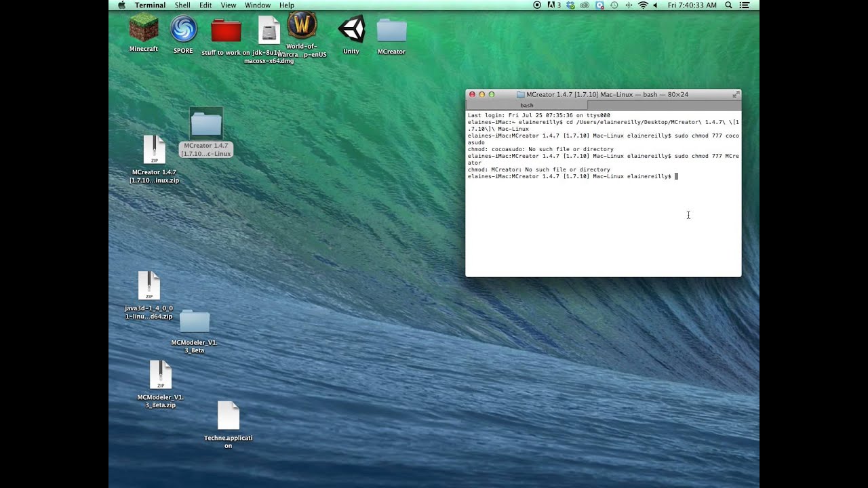Open the Window menu
868x488 pixels.
[258, 5]
